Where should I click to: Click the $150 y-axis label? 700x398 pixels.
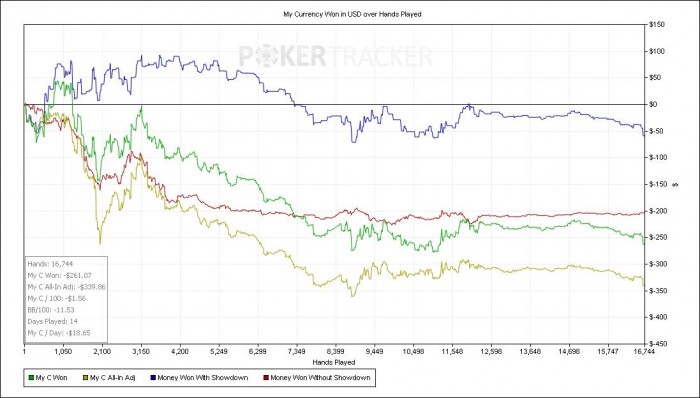pyautogui.click(x=657, y=25)
